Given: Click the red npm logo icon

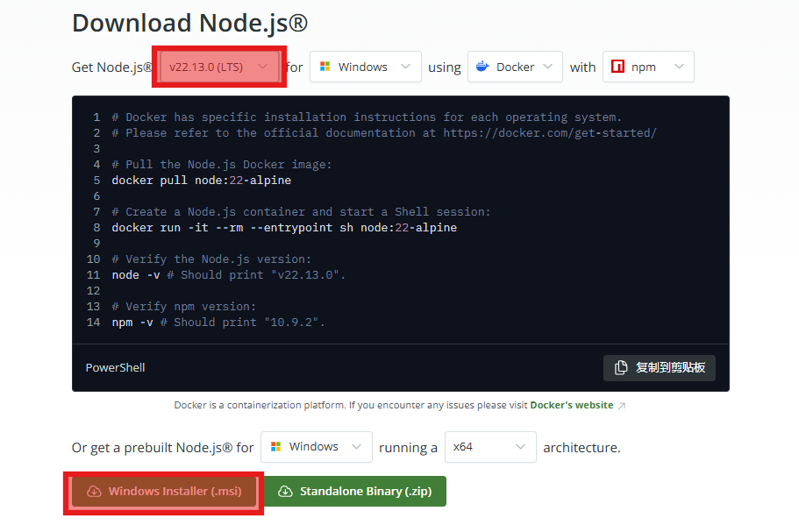Looking at the screenshot, I should 618,67.
